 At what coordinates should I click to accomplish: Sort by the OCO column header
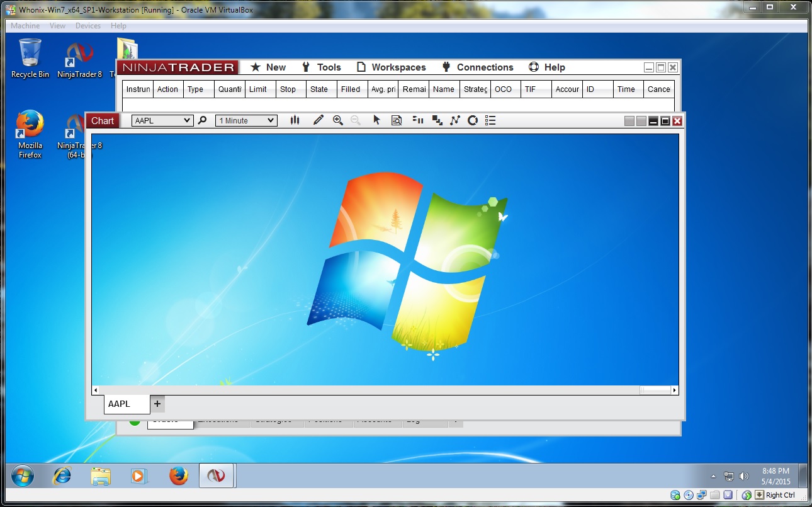pos(506,89)
